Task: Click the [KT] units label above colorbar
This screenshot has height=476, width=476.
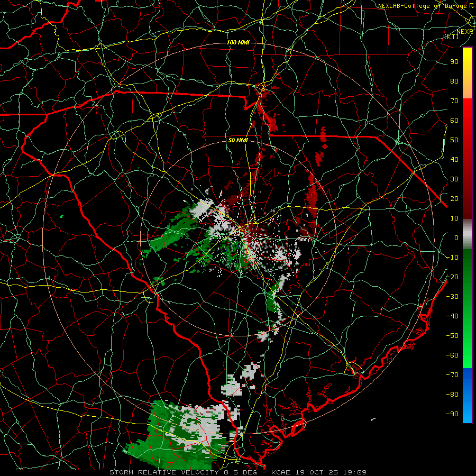Action: pos(452,36)
